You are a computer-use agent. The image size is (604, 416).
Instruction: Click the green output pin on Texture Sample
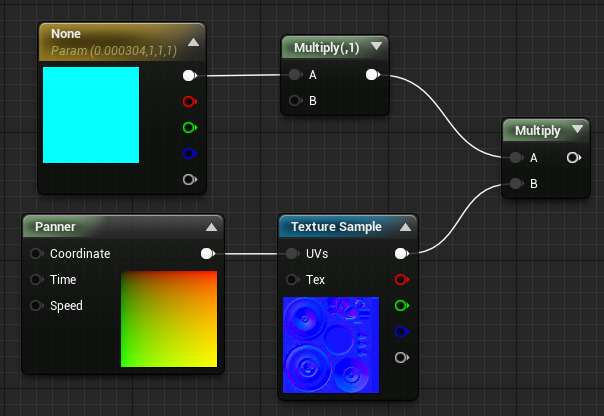point(402,306)
